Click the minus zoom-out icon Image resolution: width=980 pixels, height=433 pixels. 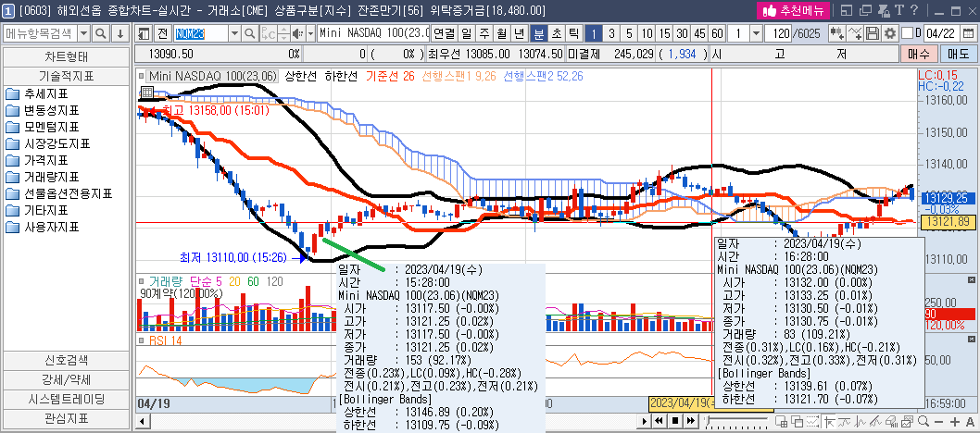tap(938, 421)
